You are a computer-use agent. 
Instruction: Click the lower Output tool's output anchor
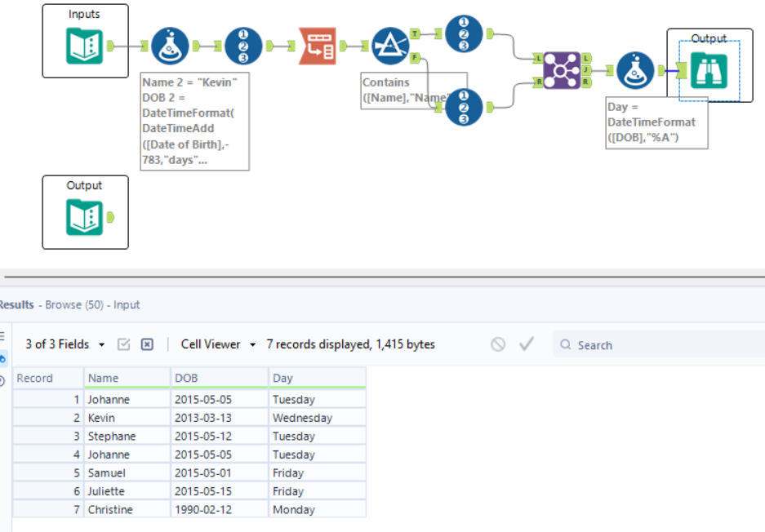[110, 218]
